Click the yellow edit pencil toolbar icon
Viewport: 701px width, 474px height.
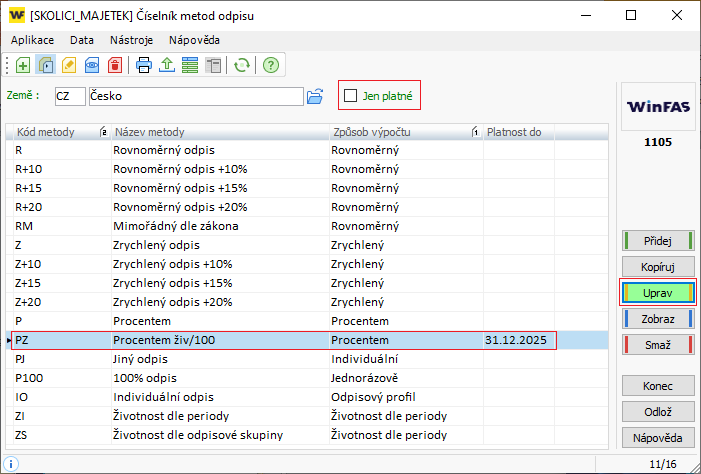point(69,66)
